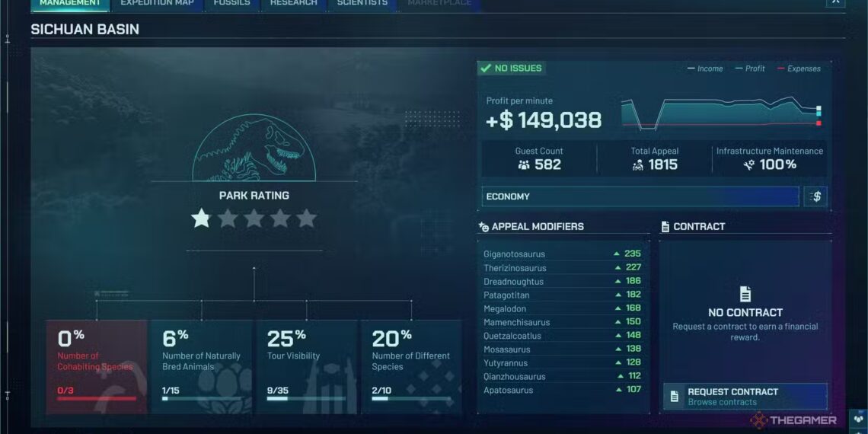The image size is (868, 434).
Task: Open the Research tab
Action: pyautogui.click(x=293, y=3)
